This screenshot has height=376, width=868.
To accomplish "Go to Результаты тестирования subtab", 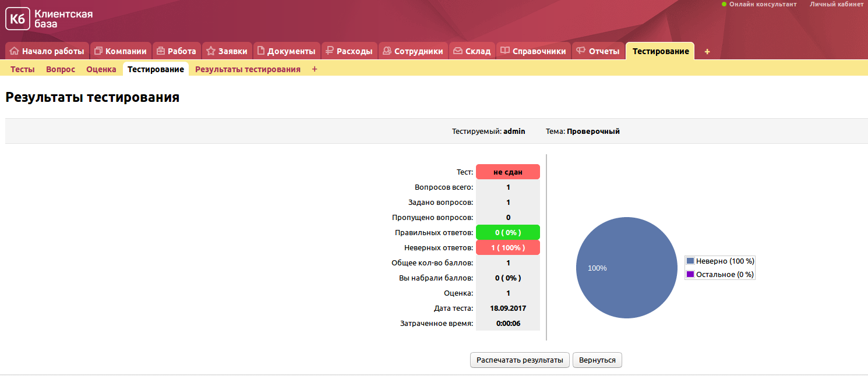I will (248, 69).
